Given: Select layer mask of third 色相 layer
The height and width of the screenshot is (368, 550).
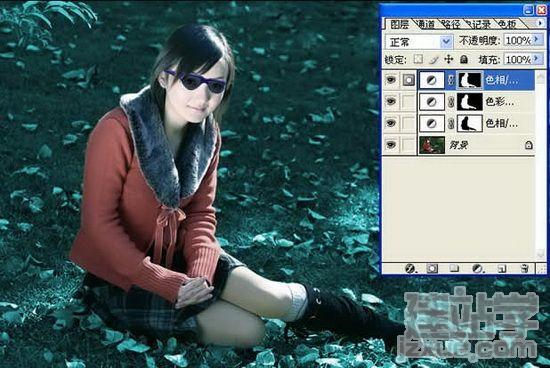Looking at the screenshot, I should [470, 123].
